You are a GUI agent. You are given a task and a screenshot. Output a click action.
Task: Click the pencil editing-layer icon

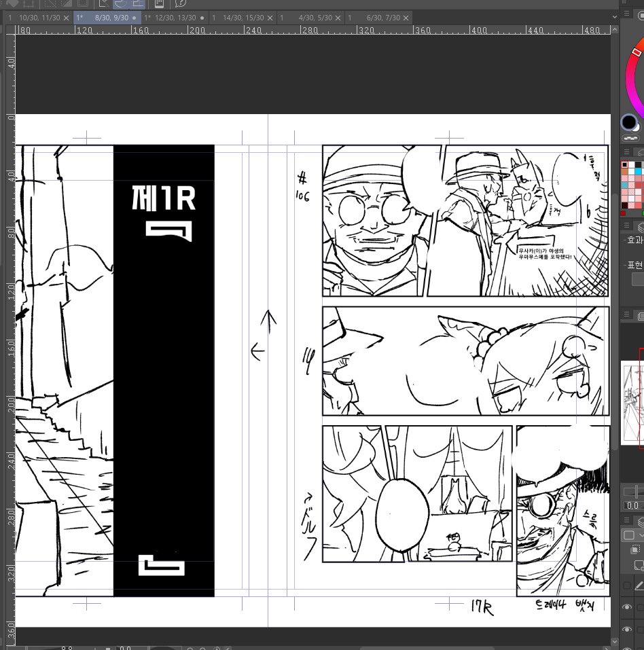639,585
